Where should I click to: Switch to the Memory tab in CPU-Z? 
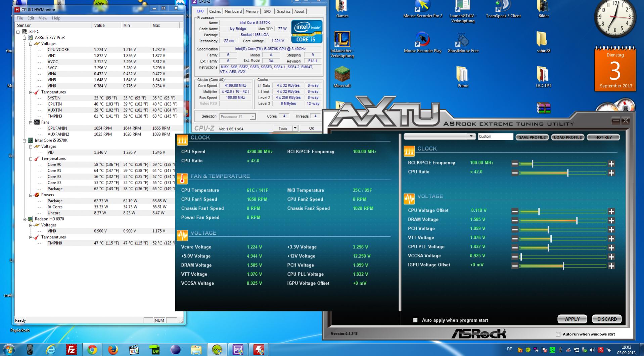pyautogui.click(x=252, y=11)
